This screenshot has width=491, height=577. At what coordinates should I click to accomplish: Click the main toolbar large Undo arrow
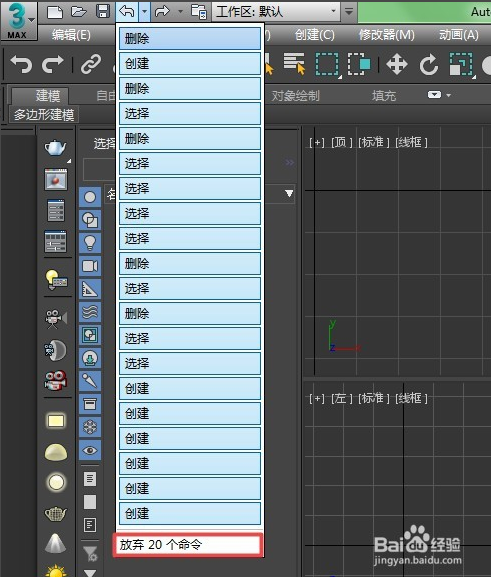coord(21,64)
